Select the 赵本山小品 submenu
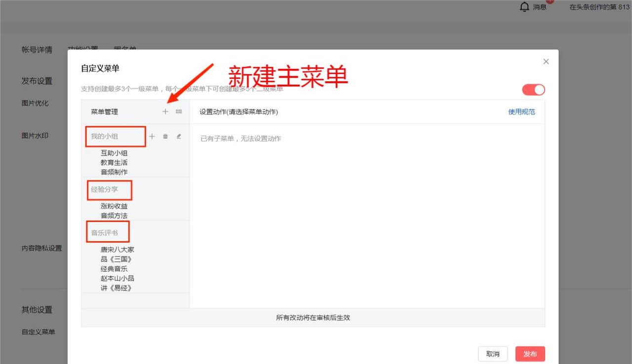632x364 pixels. pyautogui.click(x=118, y=278)
